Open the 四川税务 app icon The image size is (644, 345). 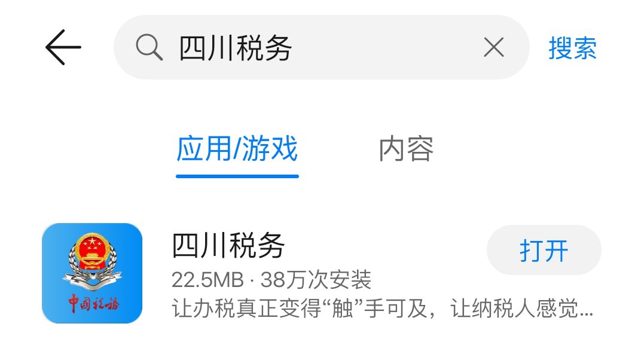point(92,273)
